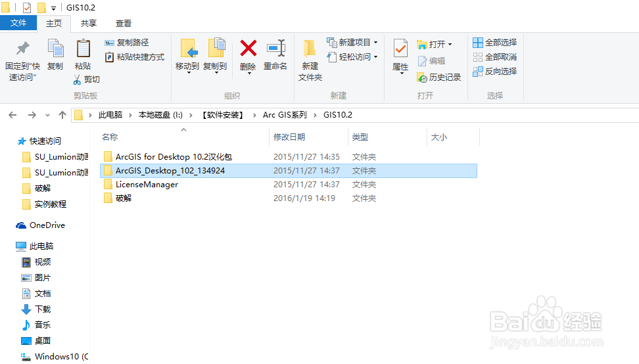Click 【软件安装】 in the address bar

click(222, 115)
